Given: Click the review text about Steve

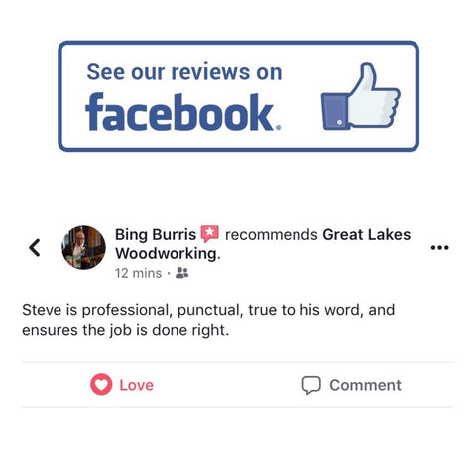Looking at the screenshot, I should coord(208,320).
